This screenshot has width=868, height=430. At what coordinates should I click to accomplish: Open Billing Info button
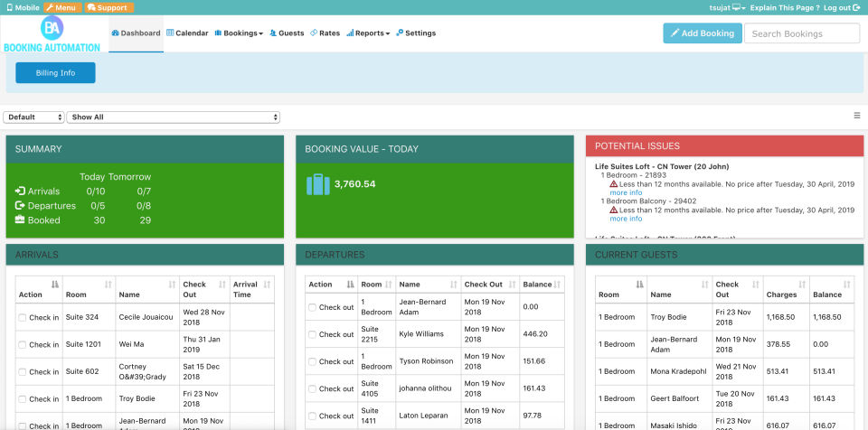[x=55, y=73]
